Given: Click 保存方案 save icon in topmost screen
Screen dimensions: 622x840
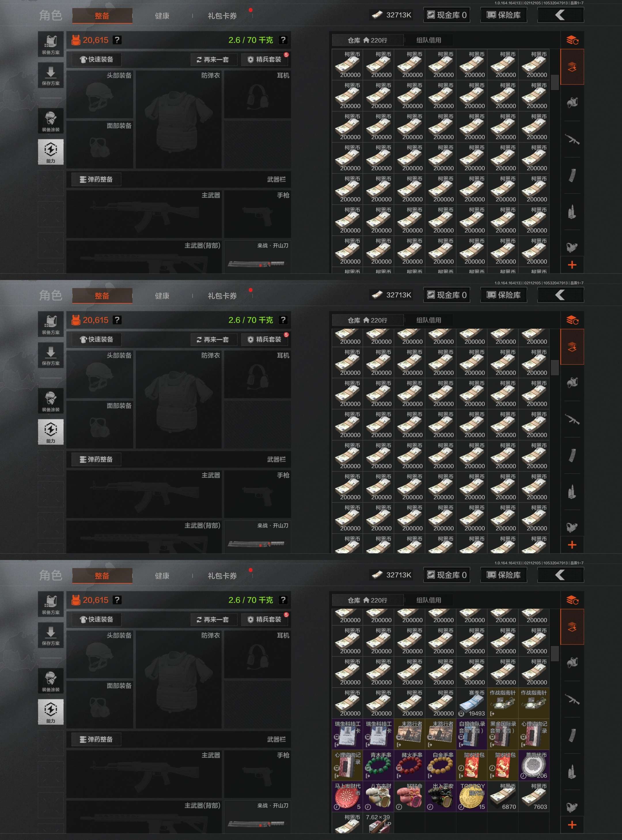Looking at the screenshot, I should 51,75.
